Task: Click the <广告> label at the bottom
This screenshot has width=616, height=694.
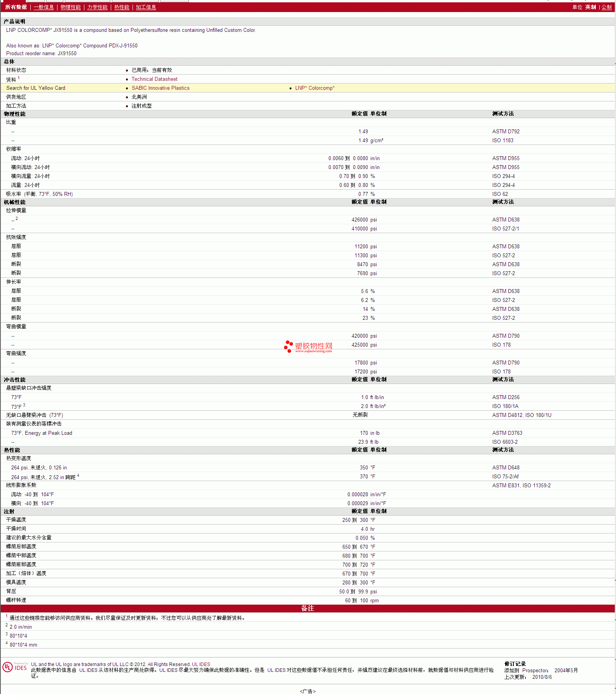Action: 308,691
